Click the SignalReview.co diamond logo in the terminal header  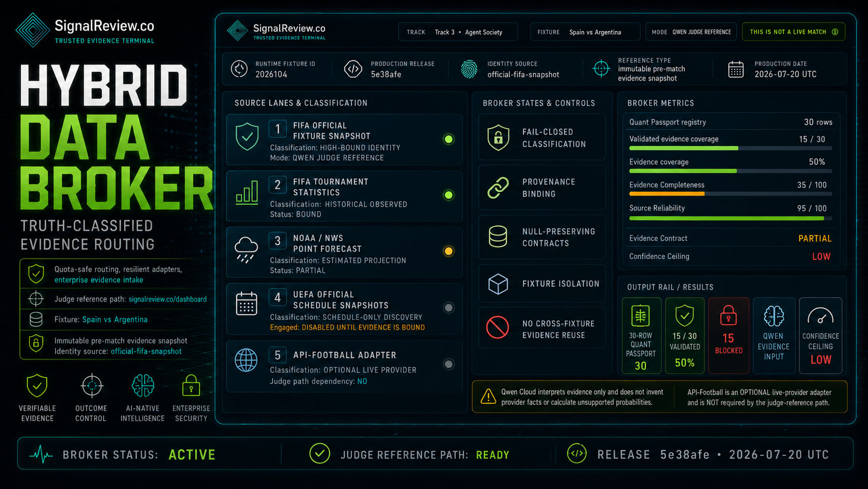point(238,31)
